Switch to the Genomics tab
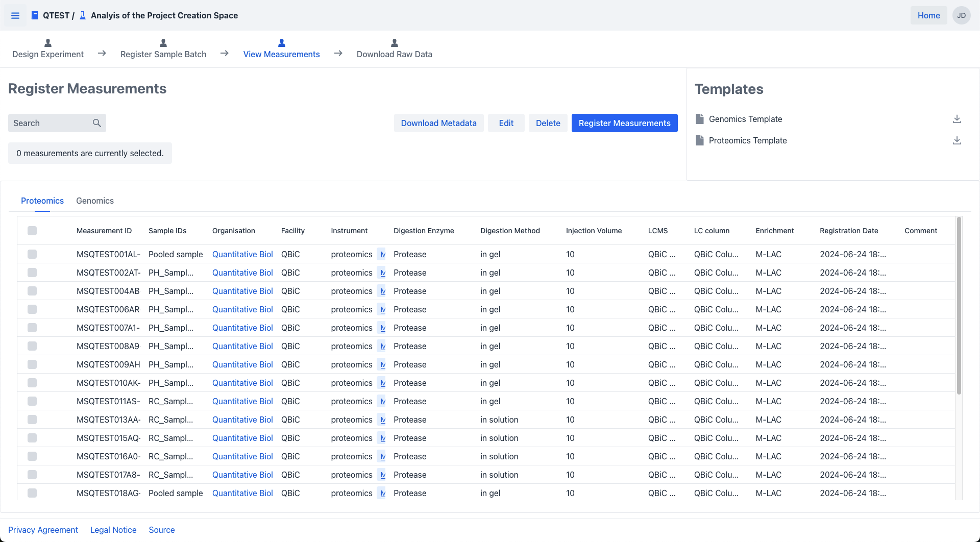Image resolution: width=980 pixels, height=542 pixels. coord(95,201)
